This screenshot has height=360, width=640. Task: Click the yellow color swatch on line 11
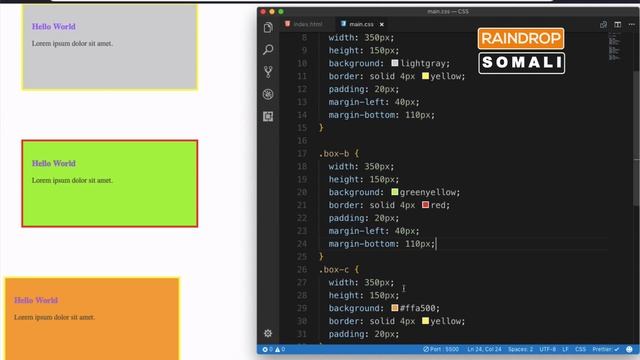coord(425,76)
